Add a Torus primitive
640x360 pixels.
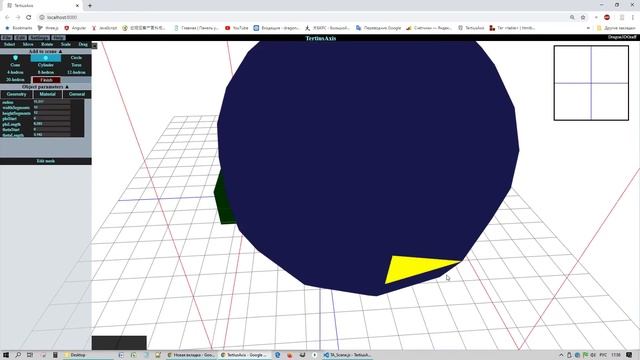(x=76, y=65)
